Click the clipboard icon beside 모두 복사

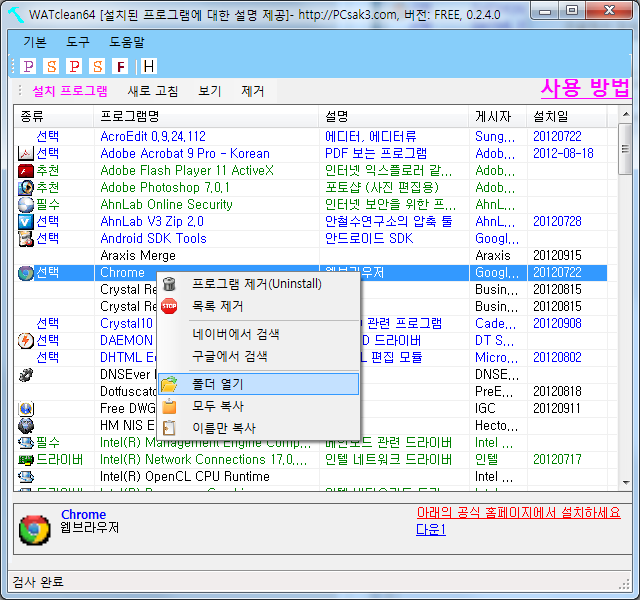coord(169,407)
